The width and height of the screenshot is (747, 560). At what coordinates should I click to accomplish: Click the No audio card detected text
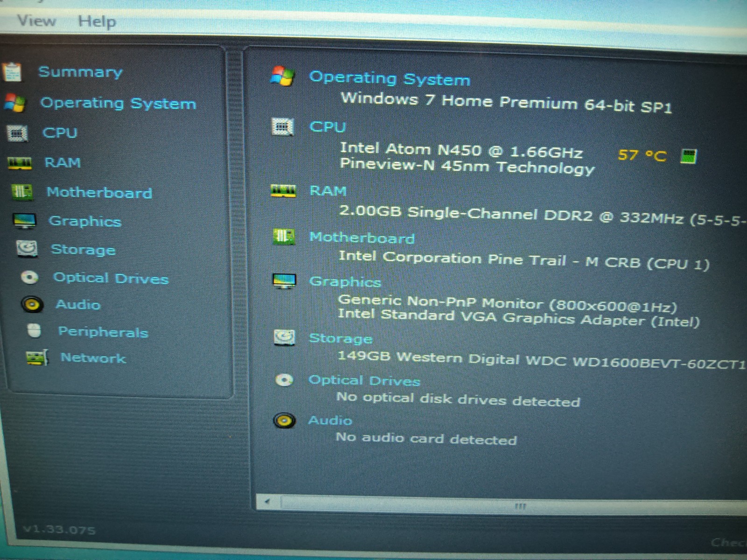pos(426,438)
